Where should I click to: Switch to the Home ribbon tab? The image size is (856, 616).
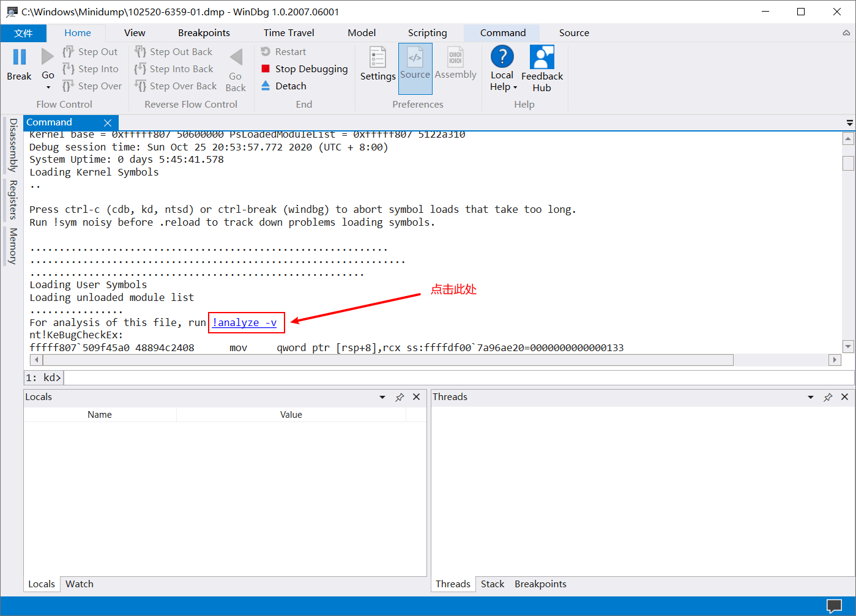(x=78, y=33)
